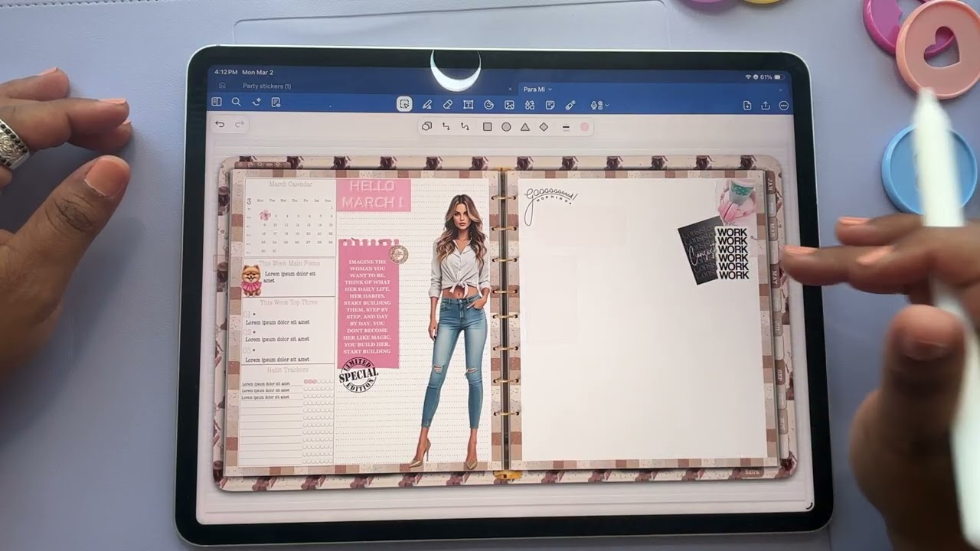This screenshot has width=980, height=551.
Task: Select the Pomeranian dog sticker
Action: click(x=251, y=280)
